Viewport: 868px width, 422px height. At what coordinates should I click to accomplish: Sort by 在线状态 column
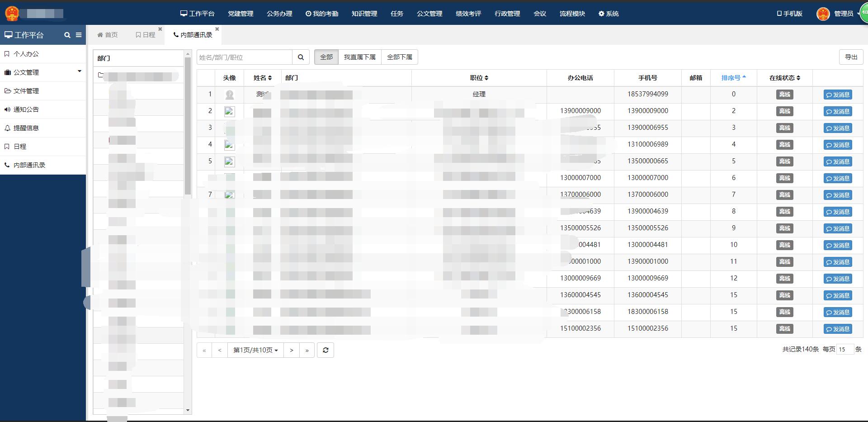tap(785, 78)
